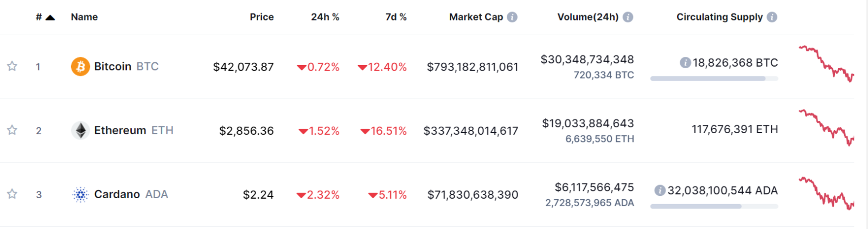Click info icon beside Bitcoin circulating supply
Viewport: 868px width, 229px height.
(x=685, y=63)
